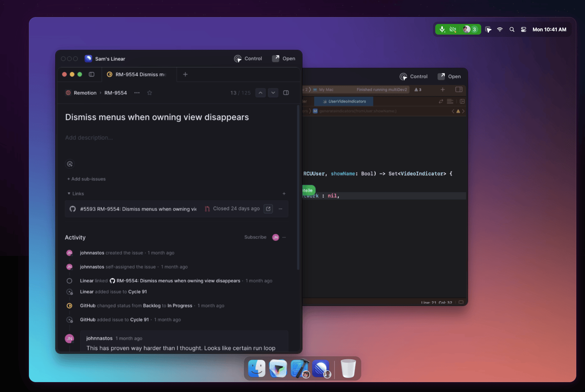Collapse the Links section
The width and height of the screenshot is (585, 392).
pos(76,194)
